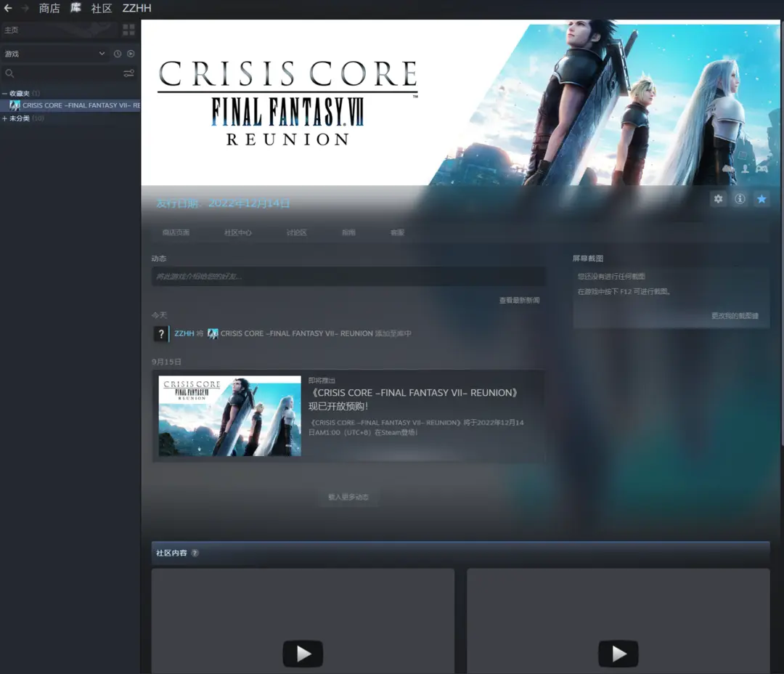
Task: Go back with the left arrow
Action: (x=8, y=8)
